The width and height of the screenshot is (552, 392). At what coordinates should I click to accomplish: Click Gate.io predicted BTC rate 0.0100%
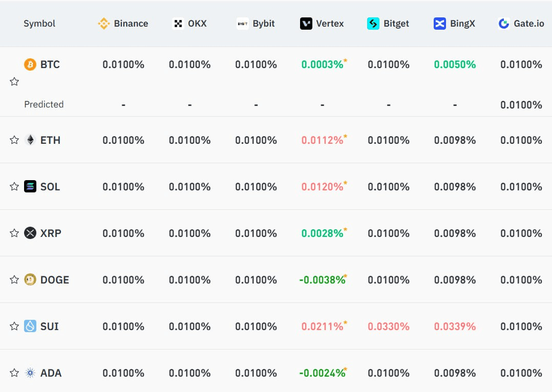[521, 105]
